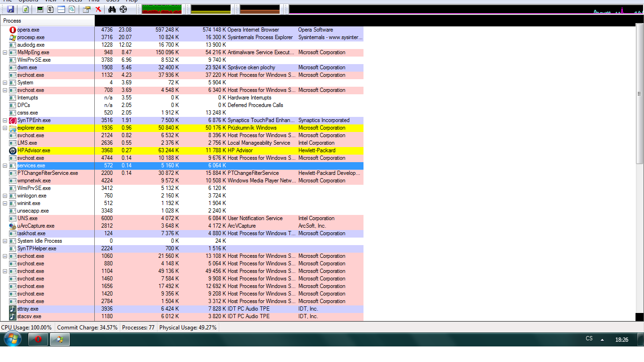The image size is (644, 362).
Task: Click the crosshair Find Window's Process icon
Action: (124, 9)
